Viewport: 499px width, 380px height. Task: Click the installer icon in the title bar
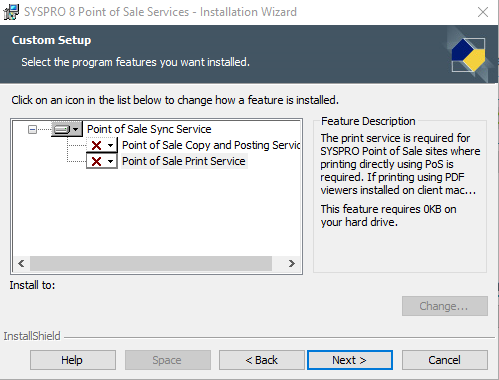[11, 12]
